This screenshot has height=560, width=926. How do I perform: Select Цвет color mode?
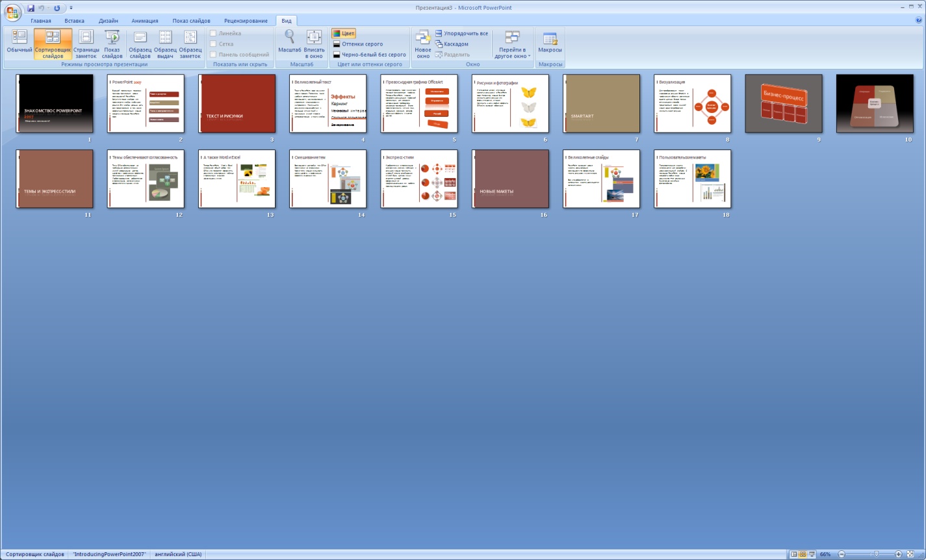pyautogui.click(x=344, y=33)
